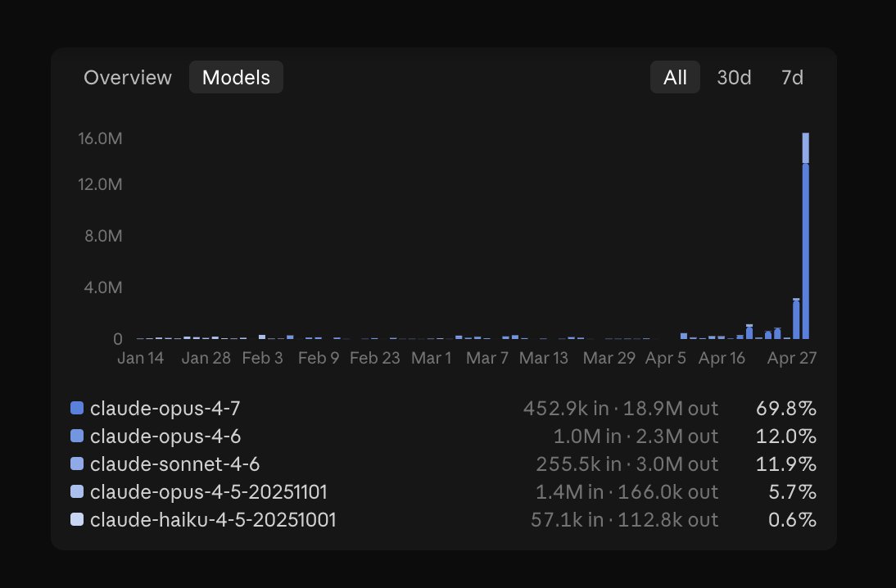The height and width of the screenshot is (588, 896).
Task: Click the 4.0M y-axis label
Action: tap(103, 287)
